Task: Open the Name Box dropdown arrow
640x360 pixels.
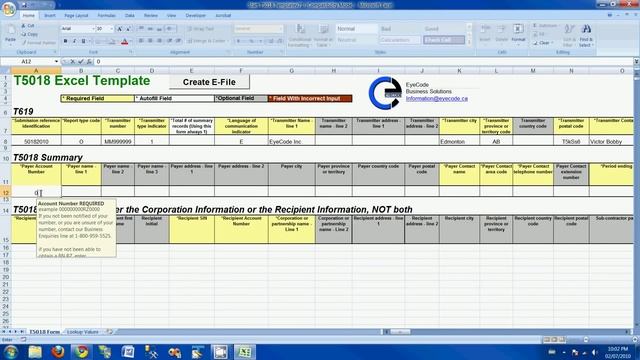Action: (56, 62)
